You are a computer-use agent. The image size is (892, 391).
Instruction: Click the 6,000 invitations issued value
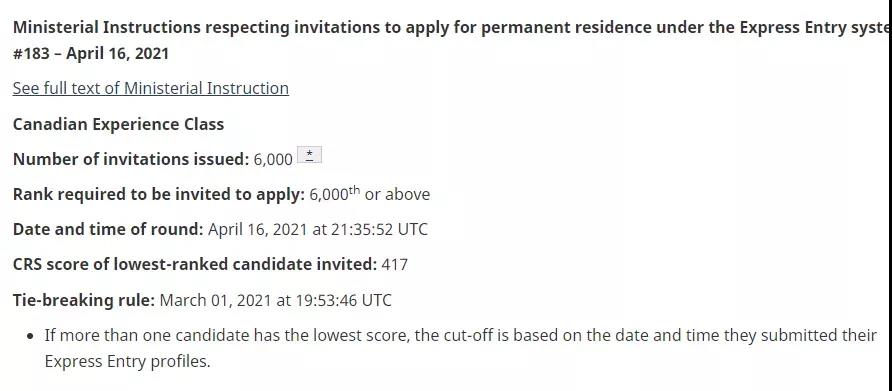click(x=273, y=160)
